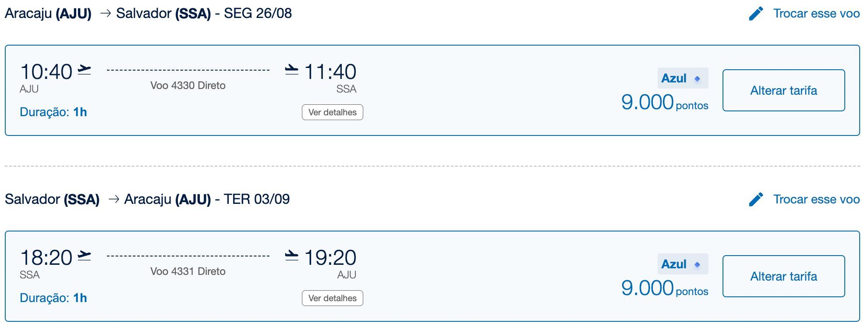Click the Salvador (SSA) to Aracaju heading
Viewport: 868px width, 331px height.
pyautogui.click(x=147, y=199)
